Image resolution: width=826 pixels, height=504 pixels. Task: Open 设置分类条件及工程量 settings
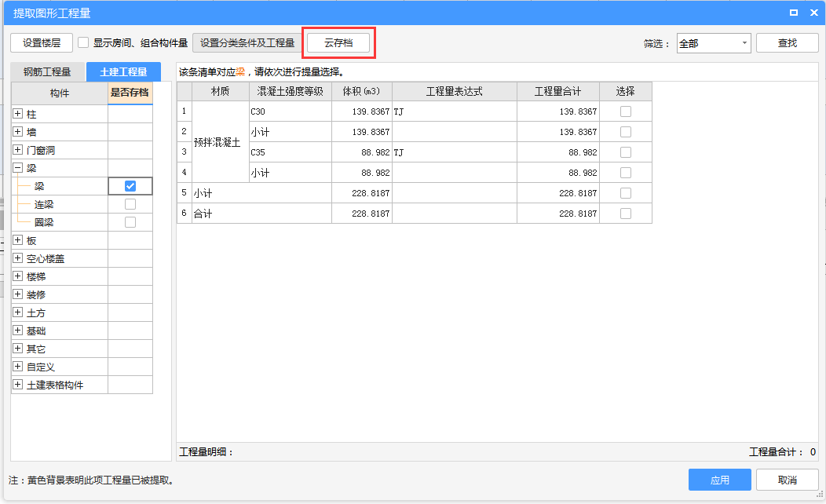click(247, 43)
